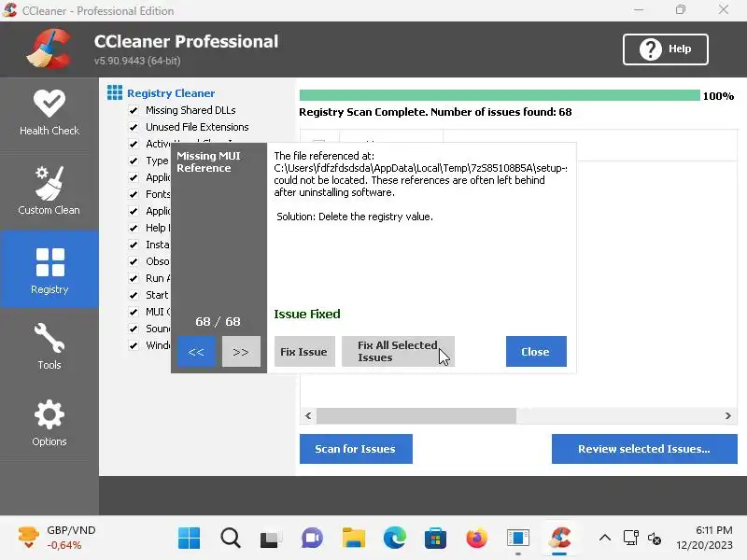
Task: Click the Registry Cleaner grid icon
Action: click(x=114, y=92)
